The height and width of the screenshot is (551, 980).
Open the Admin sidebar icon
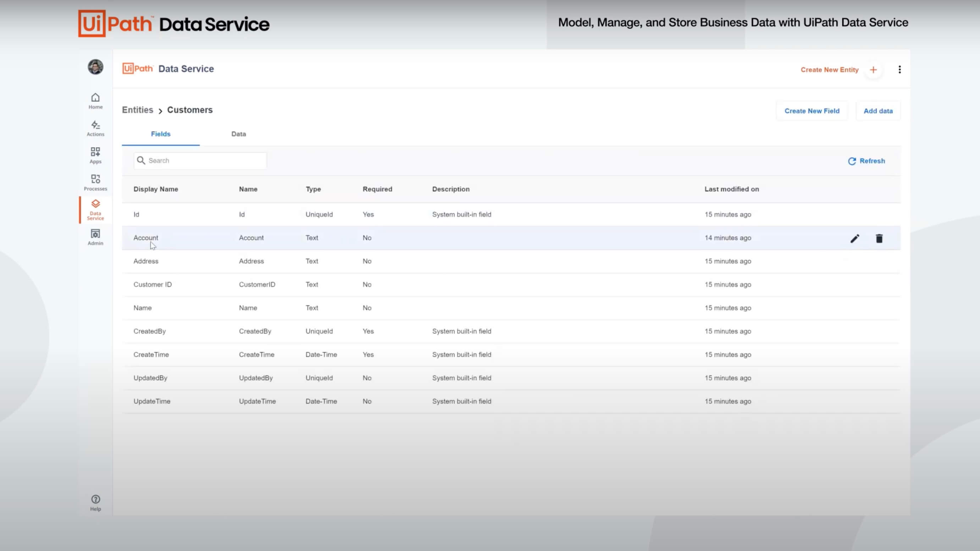95,237
